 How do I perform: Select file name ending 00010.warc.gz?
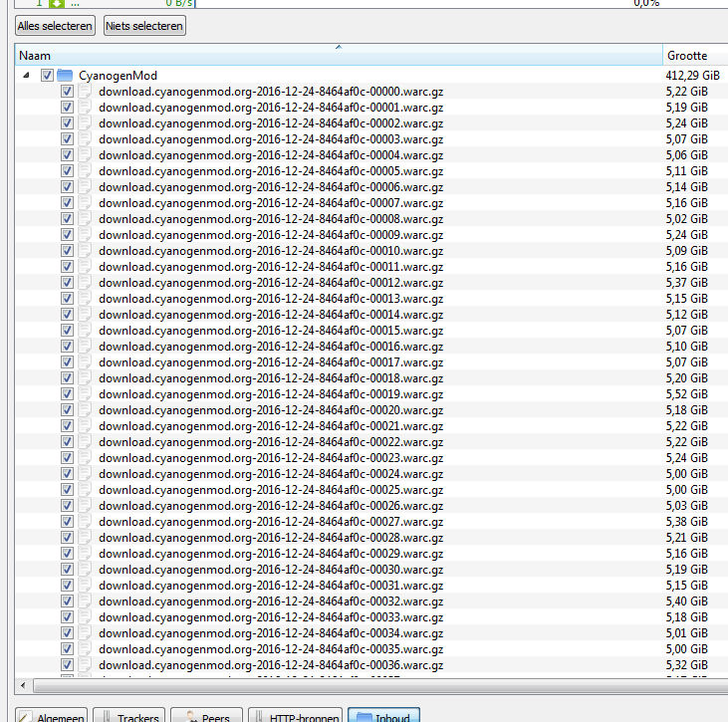tap(271, 251)
